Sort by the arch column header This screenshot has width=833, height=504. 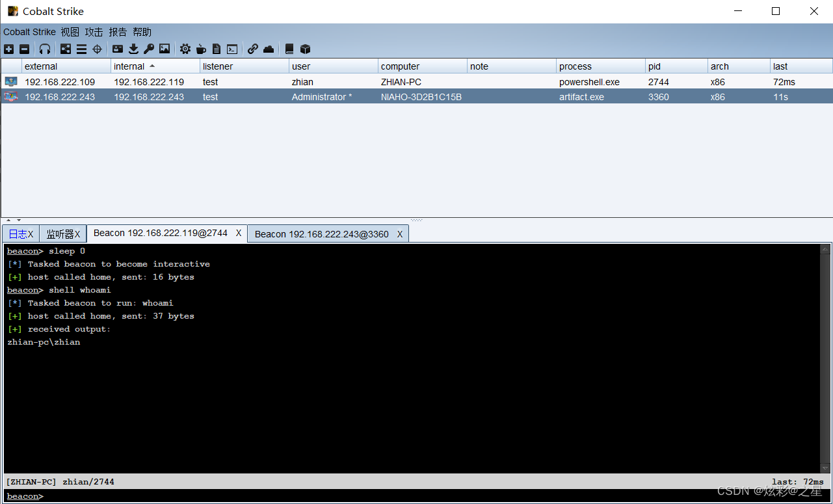tap(739, 66)
